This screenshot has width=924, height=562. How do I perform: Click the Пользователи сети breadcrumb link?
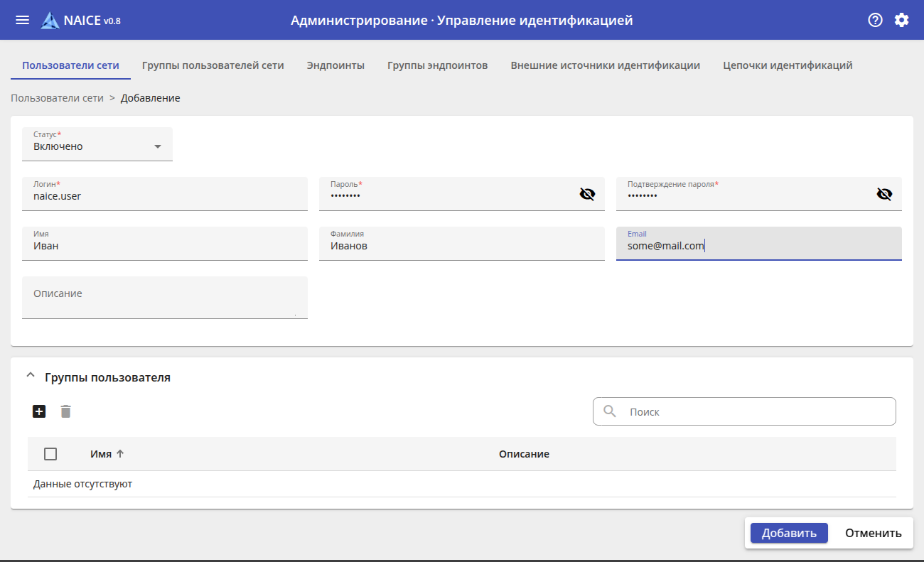pyautogui.click(x=57, y=98)
